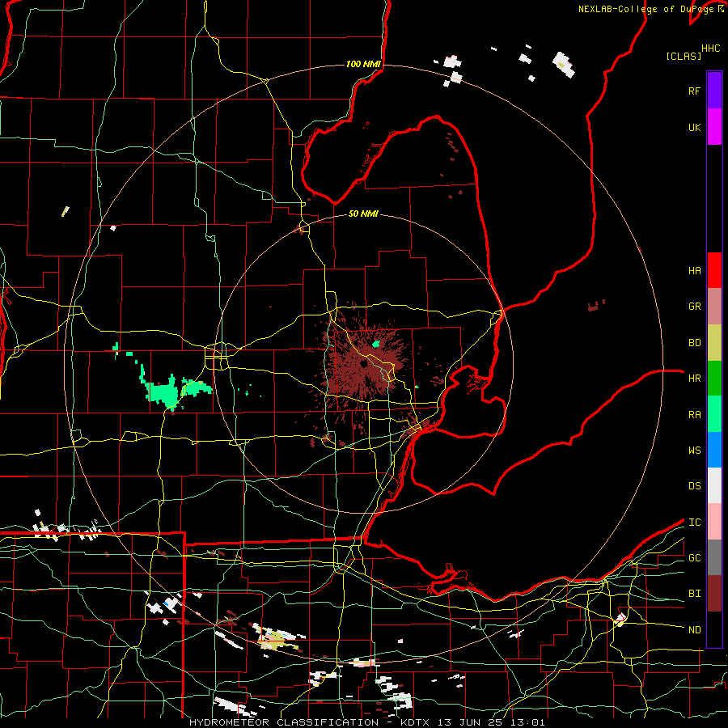The height and width of the screenshot is (728, 728).
Task: Click the UK legend label
Action: [694, 127]
